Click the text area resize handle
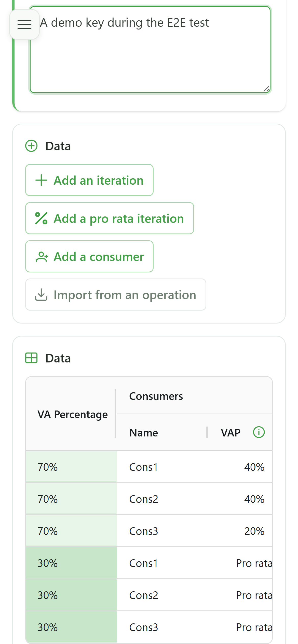 [266, 89]
